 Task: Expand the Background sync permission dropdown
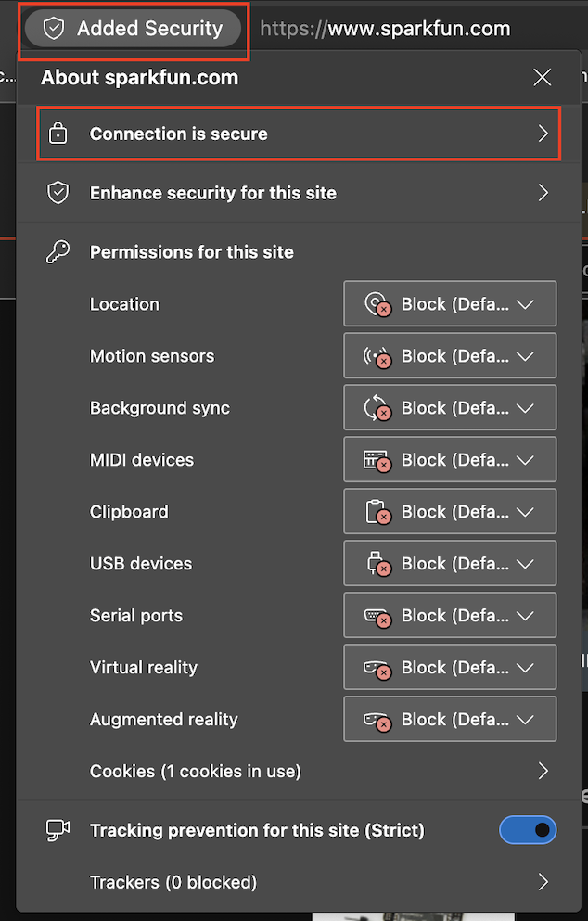coord(450,408)
